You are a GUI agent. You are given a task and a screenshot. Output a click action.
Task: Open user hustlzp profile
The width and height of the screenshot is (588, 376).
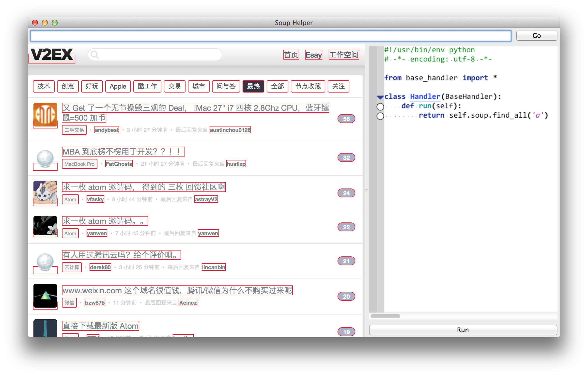coord(236,164)
